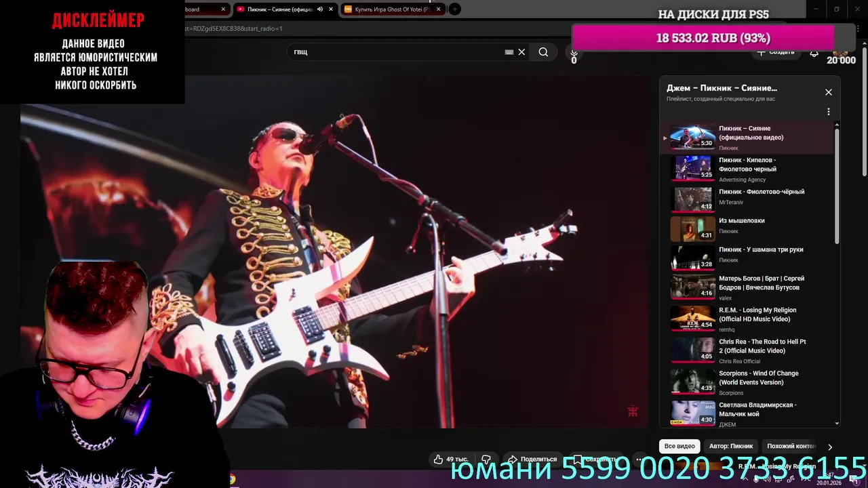Viewport: 868px width, 488px height.
Task: Select the Все видео filter chip
Action: [679, 446]
